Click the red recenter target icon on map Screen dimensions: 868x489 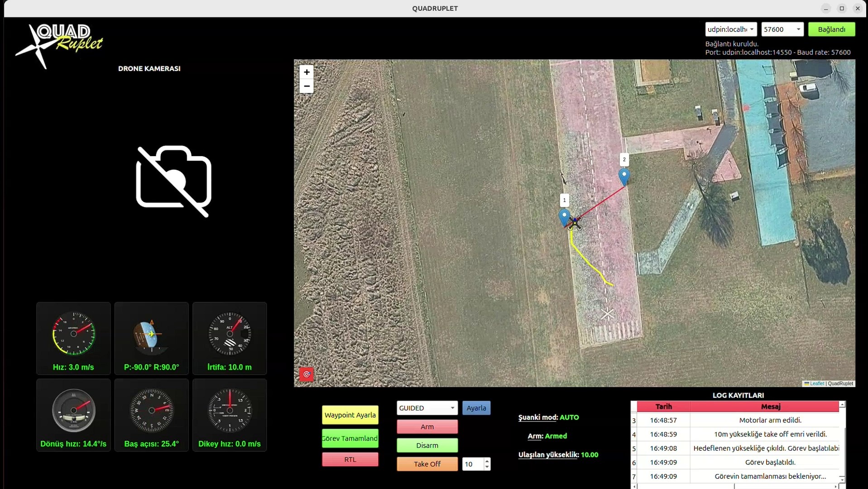(x=307, y=374)
